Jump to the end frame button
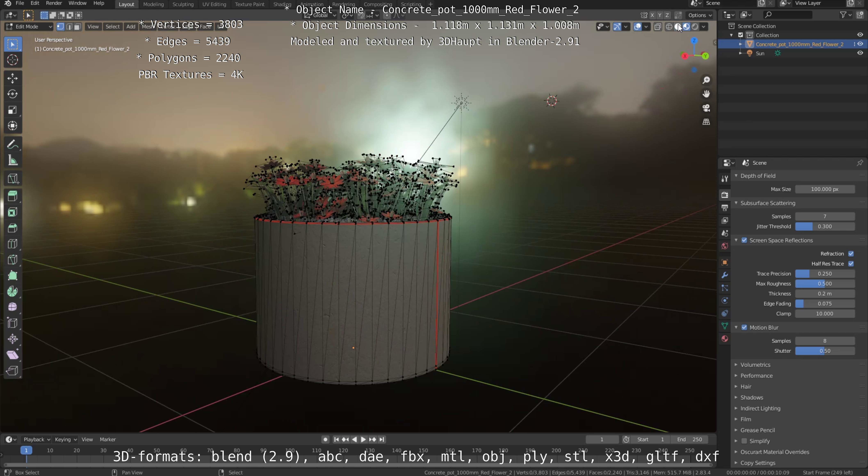This screenshot has height=476, width=868. tap(382, 439)
